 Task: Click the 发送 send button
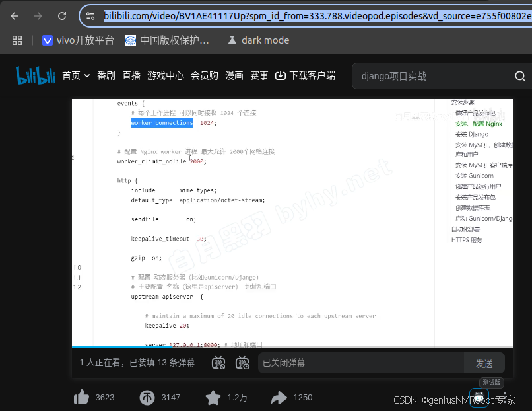[484, 363]
